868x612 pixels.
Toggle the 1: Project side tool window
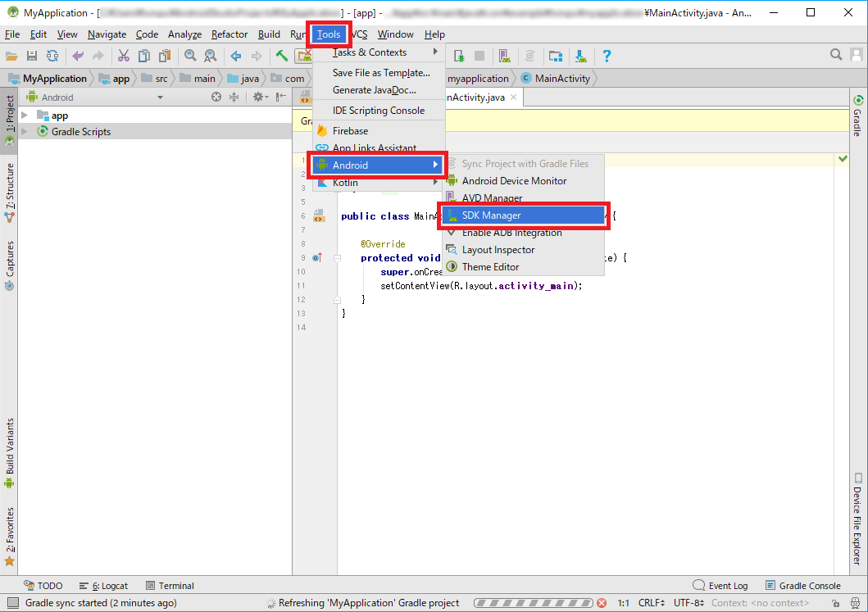coord(9,120)
